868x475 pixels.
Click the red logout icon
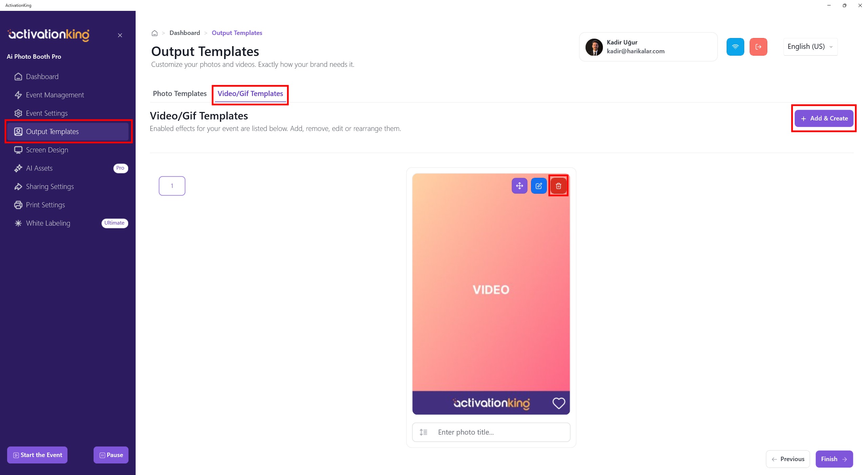coord(758,47)
